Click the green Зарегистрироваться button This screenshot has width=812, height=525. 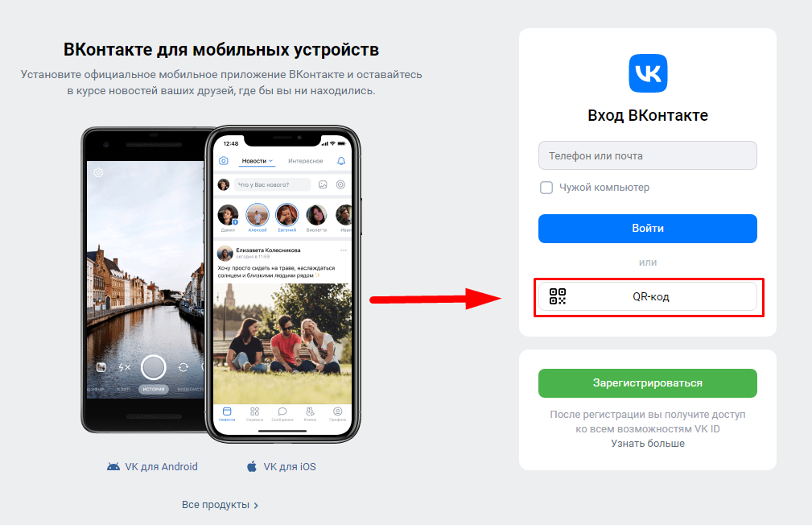[x=648, y=383]
